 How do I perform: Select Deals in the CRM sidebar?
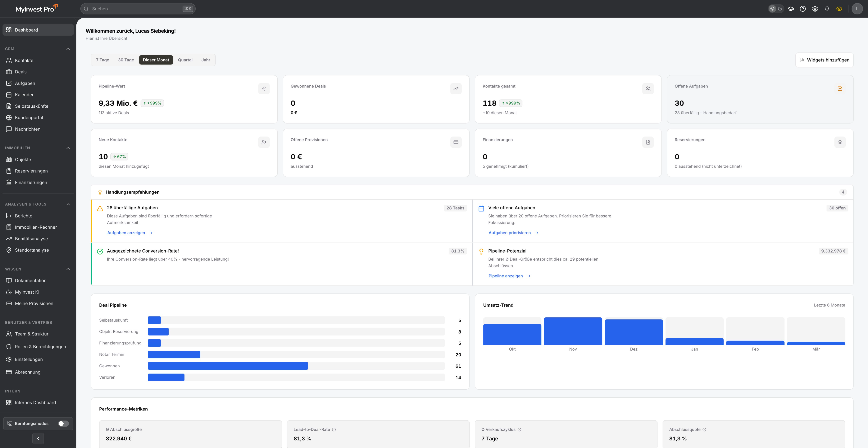point(21,72)
